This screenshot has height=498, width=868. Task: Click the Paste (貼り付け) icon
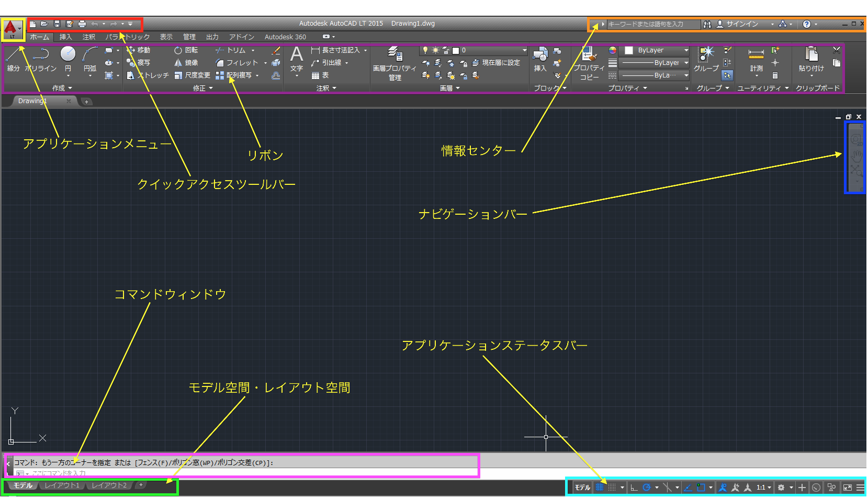tap(811, 59)
